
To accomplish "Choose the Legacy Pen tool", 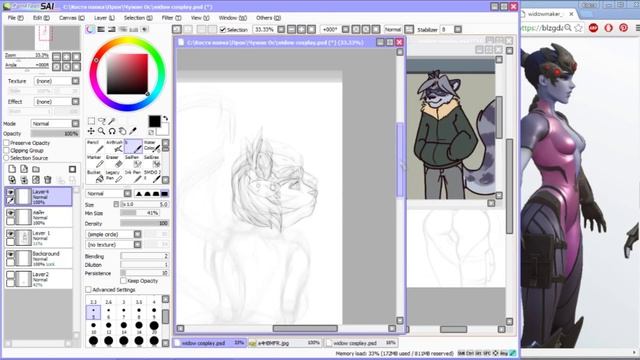I will click(114, 177).
